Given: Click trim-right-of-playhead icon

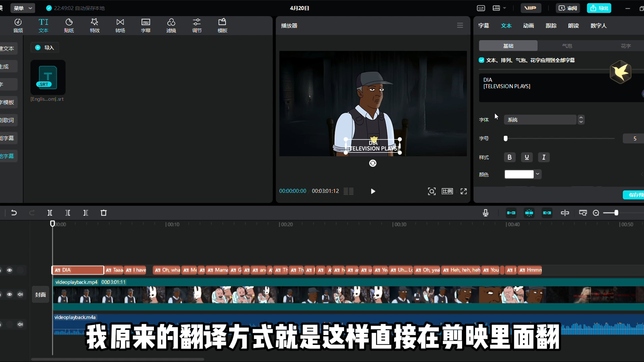Looking at the screenshot, I should (86, 213).
